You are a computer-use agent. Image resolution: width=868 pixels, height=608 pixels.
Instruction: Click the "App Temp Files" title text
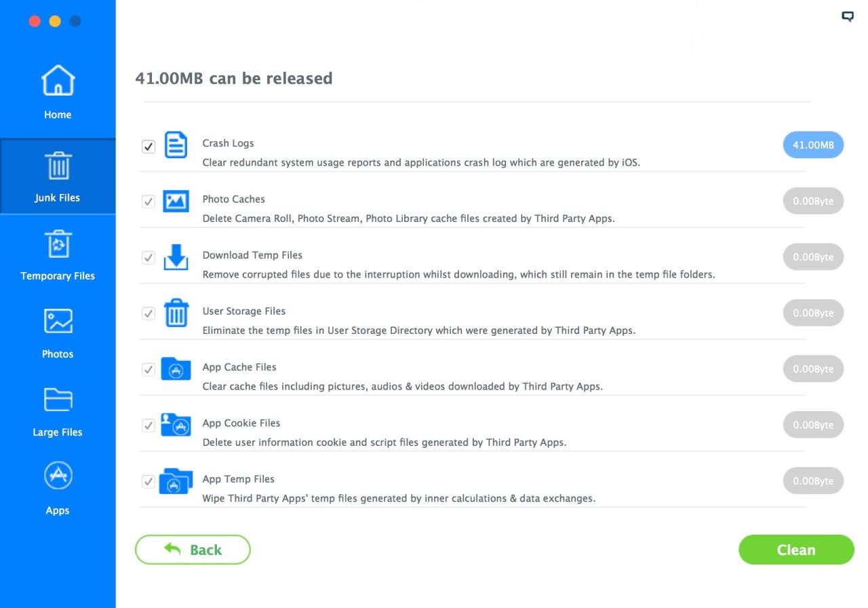238,479
